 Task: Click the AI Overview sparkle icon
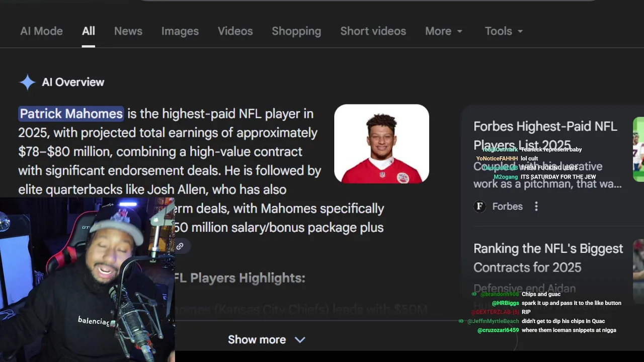point(28,82)
